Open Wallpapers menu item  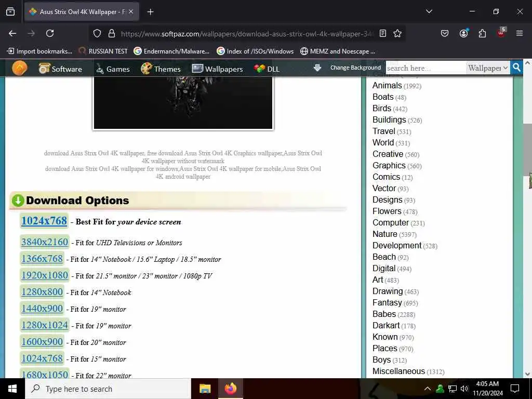218,69
